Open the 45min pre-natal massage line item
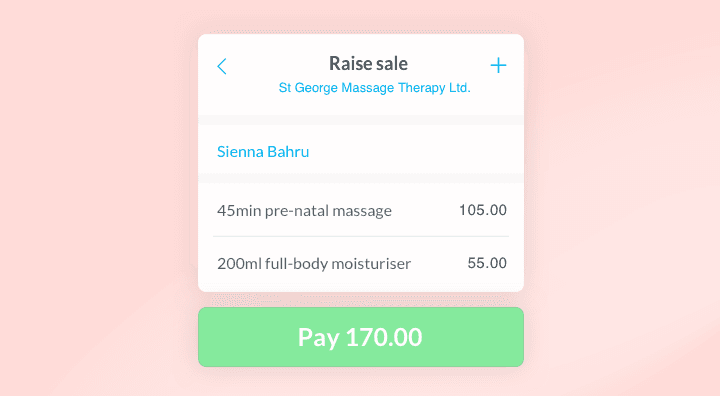Screen dimensions: 720x396 [361, 210]
